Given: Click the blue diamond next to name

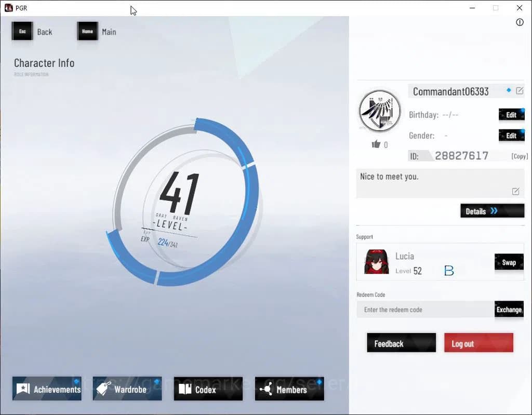Looking at the screenshot, I should (509, 90).
